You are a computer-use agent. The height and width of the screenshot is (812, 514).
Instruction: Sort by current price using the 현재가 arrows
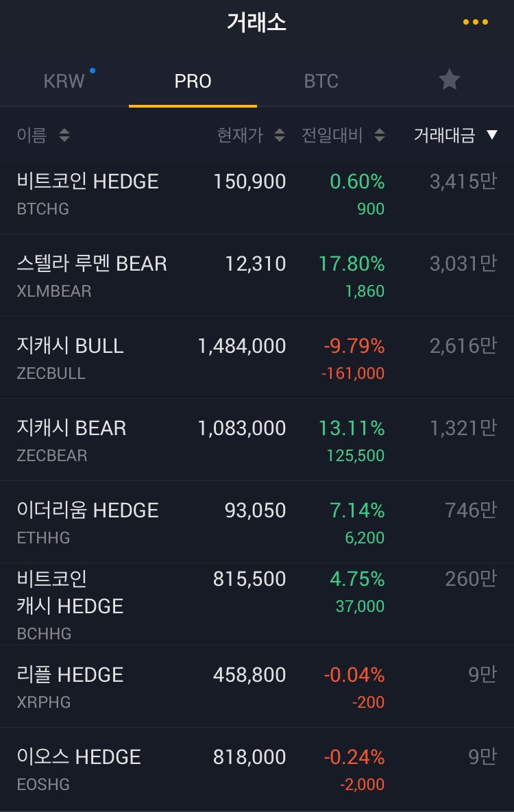pyautogui.click(x=279, y=135)
